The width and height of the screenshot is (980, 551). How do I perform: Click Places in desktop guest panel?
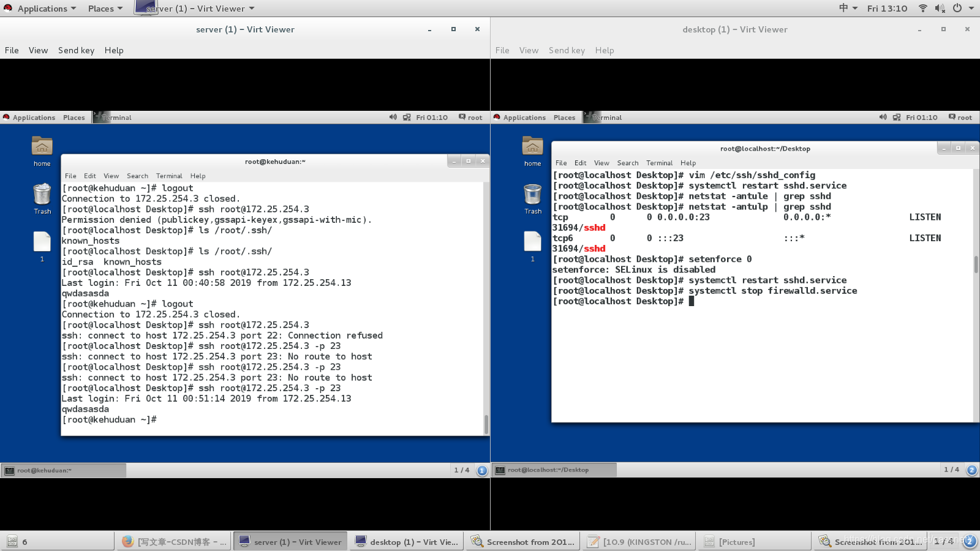point(564,118)
